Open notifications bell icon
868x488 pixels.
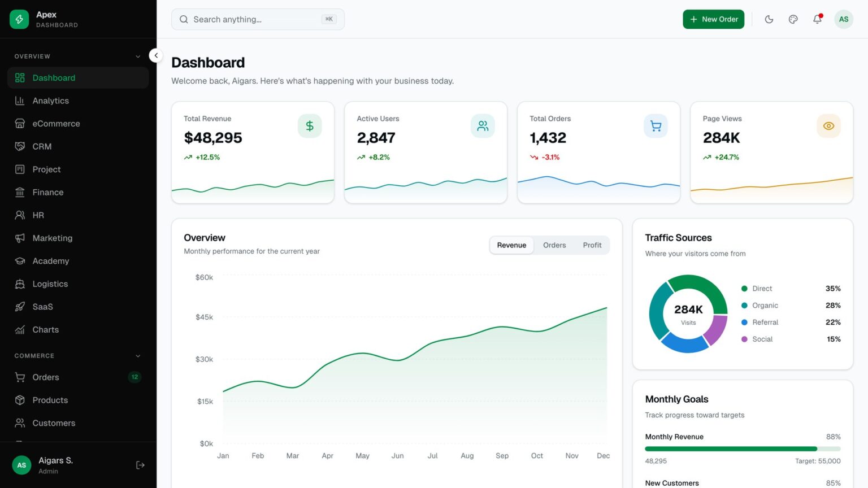point(818,19)
